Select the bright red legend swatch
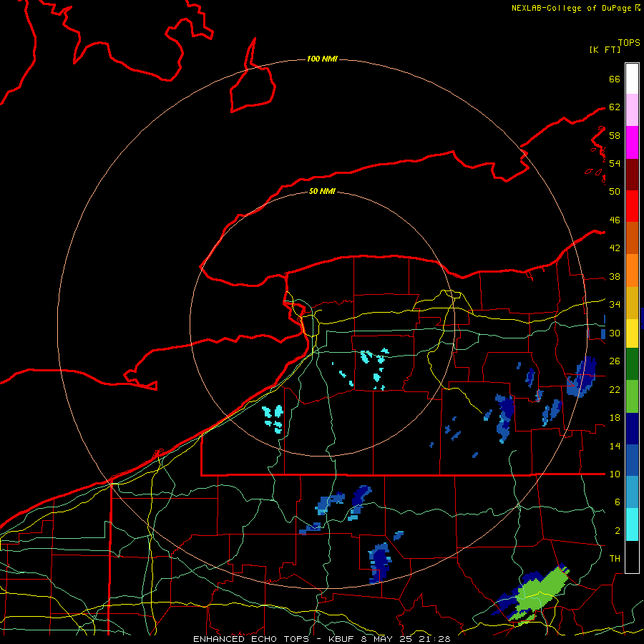The width and height of the screenshot is (644, 644). (x=632, y=206)
